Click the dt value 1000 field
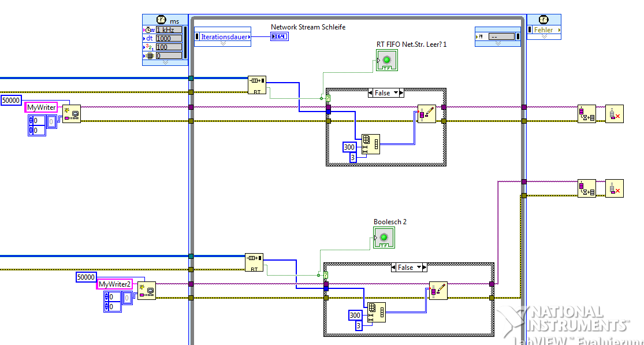The image size is (644, 345). pyautogui.click(x=169, y=38)
